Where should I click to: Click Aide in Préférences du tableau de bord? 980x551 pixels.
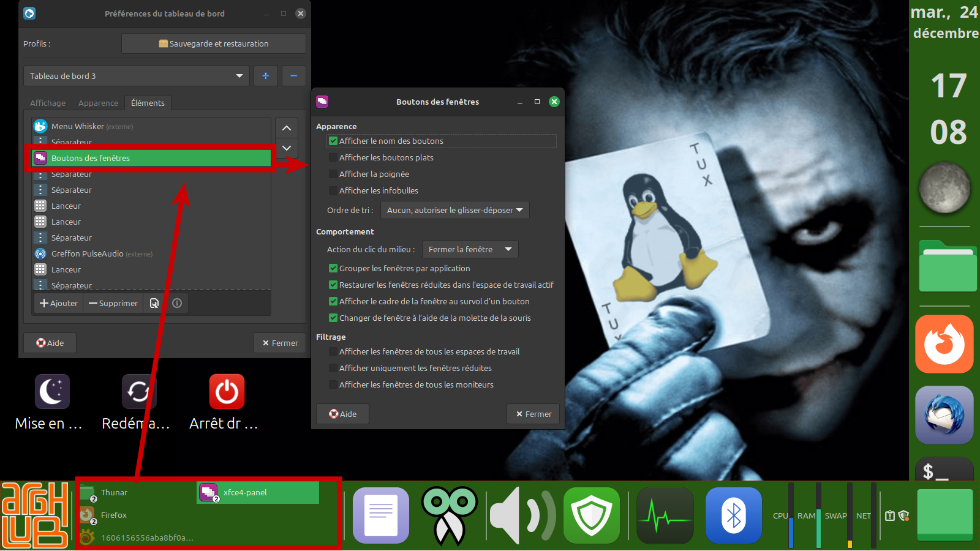click(50, 343)
